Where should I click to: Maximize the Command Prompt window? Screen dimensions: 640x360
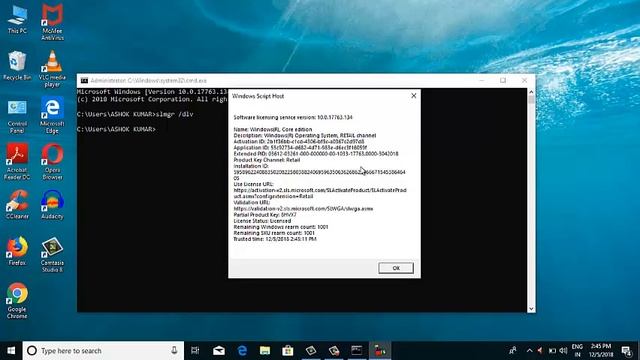503,80
